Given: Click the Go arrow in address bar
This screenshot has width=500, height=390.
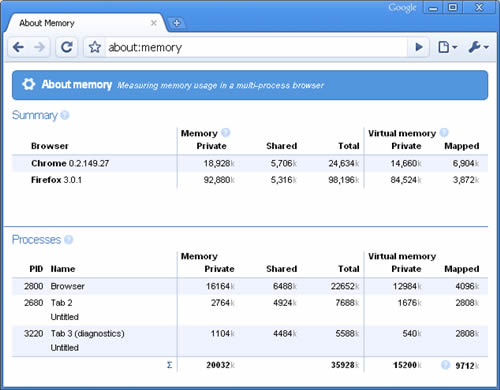Looking at the screenshot, I should pos(419,47).
